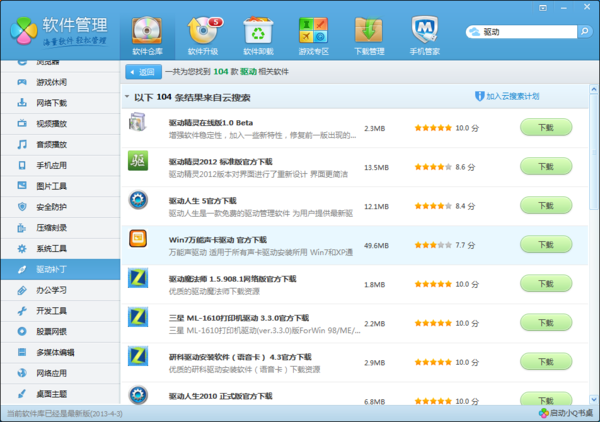Image resolution: width=600 pixels, height=422 pixels.
Task: Select the 安全防护 shield icon
Action: tap(22, 207)
